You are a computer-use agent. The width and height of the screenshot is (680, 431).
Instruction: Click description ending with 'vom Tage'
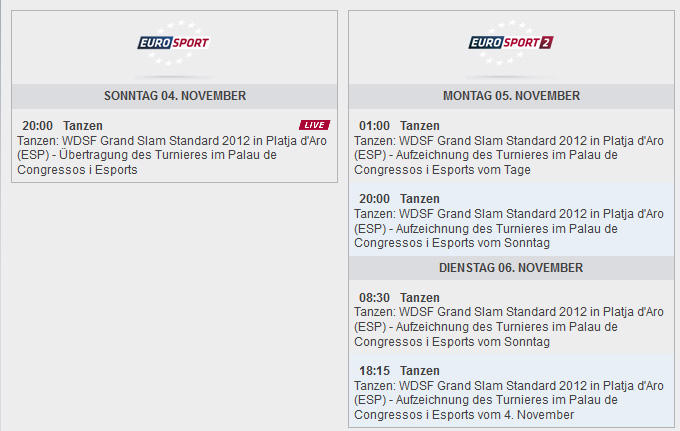tap(509, 155)
